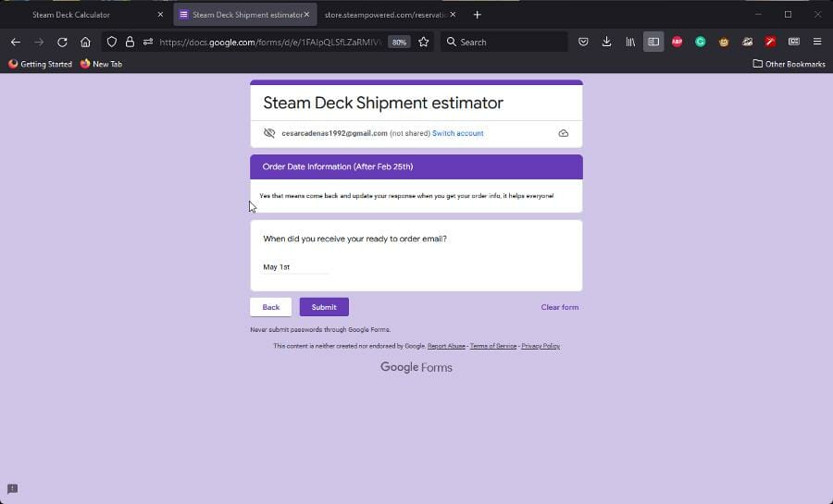Open Terms of Service link
The height and width of the screenshot is (504, 833).
coord(493,346)
